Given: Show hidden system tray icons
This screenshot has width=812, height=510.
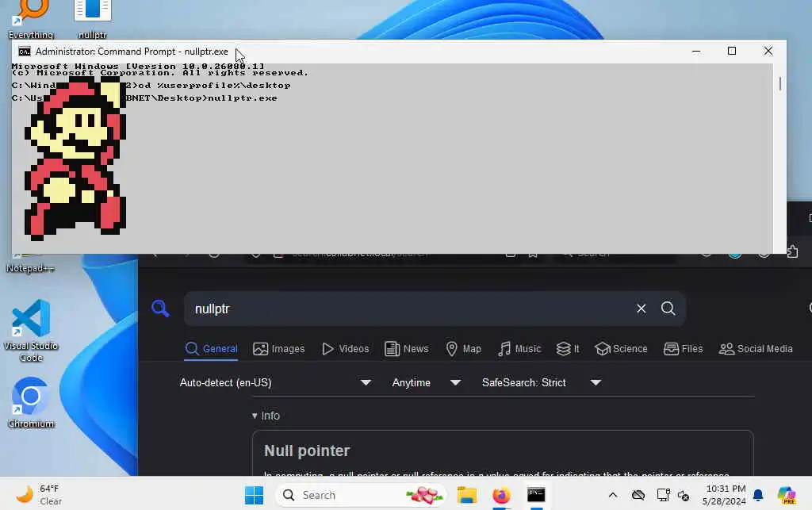Looking at the screenshot, I should tap(613, 496).
